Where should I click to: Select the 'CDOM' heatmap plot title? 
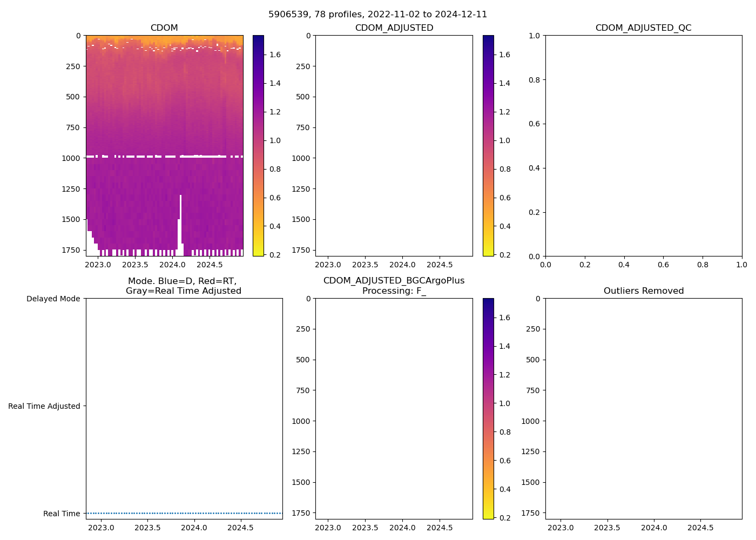click(x=164, y=28)
